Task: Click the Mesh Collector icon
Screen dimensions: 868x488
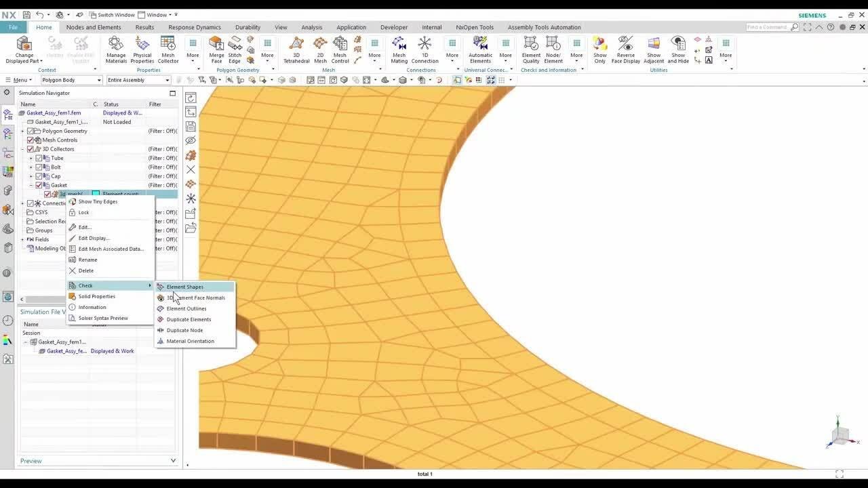Action: point(168,44)
